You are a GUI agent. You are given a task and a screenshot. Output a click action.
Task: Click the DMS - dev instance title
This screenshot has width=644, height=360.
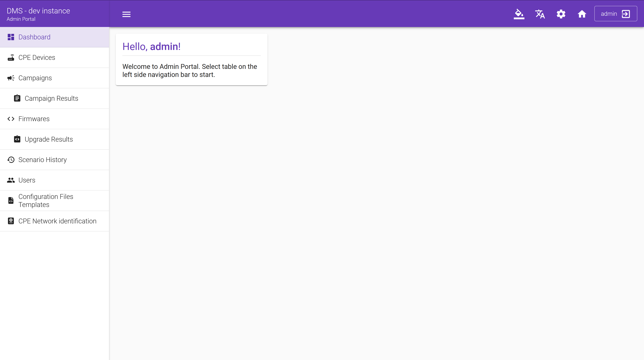click(38, 11)
